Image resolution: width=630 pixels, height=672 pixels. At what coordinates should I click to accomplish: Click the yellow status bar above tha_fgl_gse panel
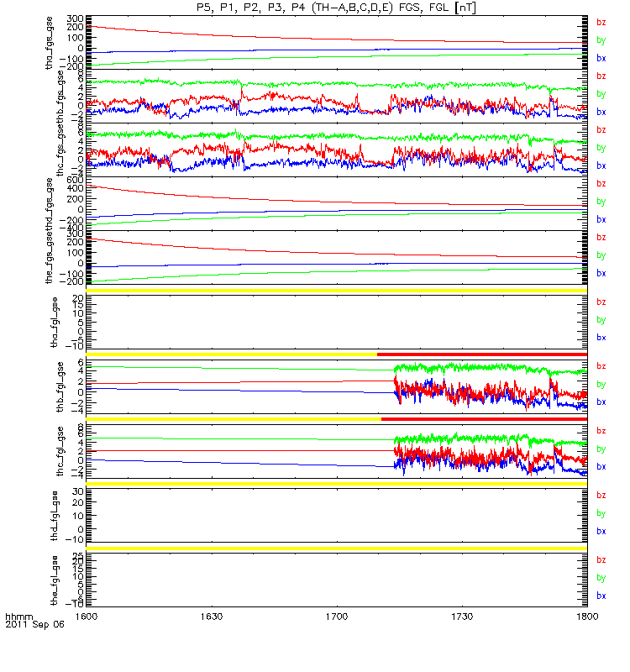coord(337,290)
